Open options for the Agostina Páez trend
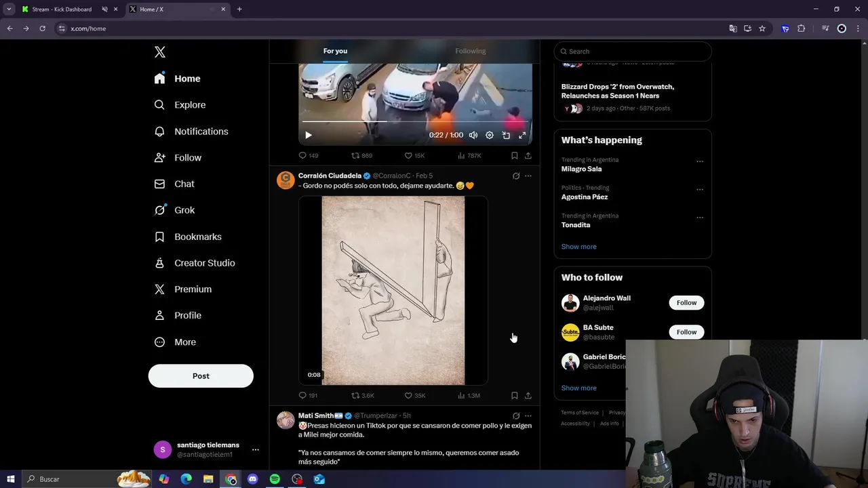The image size is (868, 488). 700,189
